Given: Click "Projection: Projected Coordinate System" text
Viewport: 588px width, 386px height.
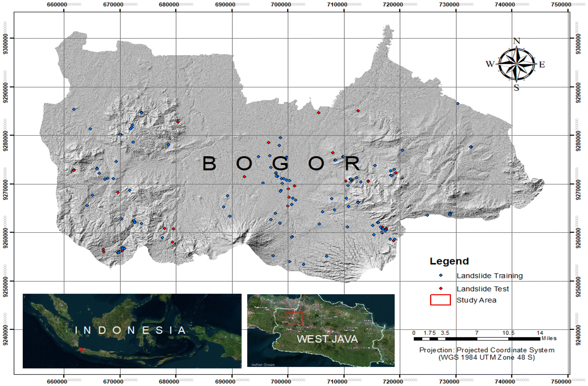Looking at the screenshot, I should 487,350.
